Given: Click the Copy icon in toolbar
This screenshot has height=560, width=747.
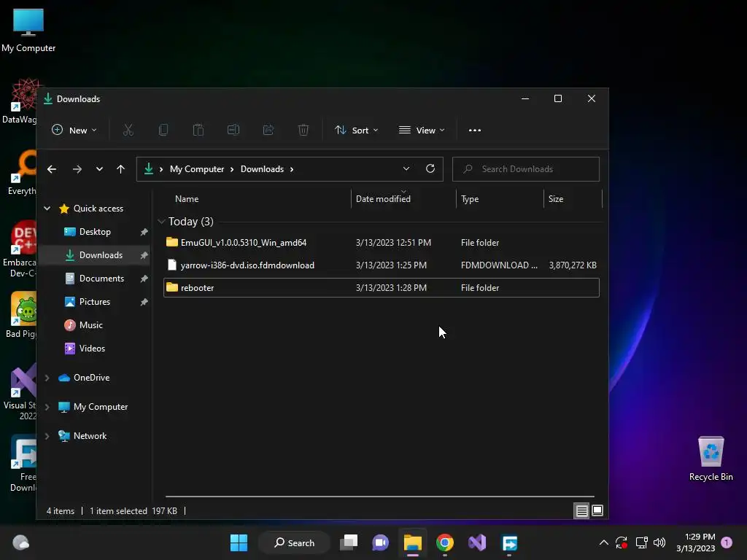Looking at the screenshot, I should pyautogui.click(x=163, y=130).
